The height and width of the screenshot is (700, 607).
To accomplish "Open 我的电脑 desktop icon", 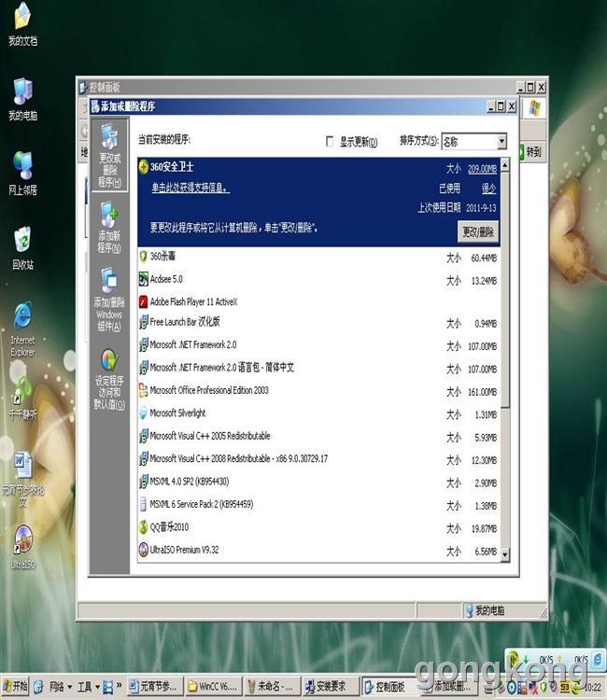I will [x=22, y=99].
